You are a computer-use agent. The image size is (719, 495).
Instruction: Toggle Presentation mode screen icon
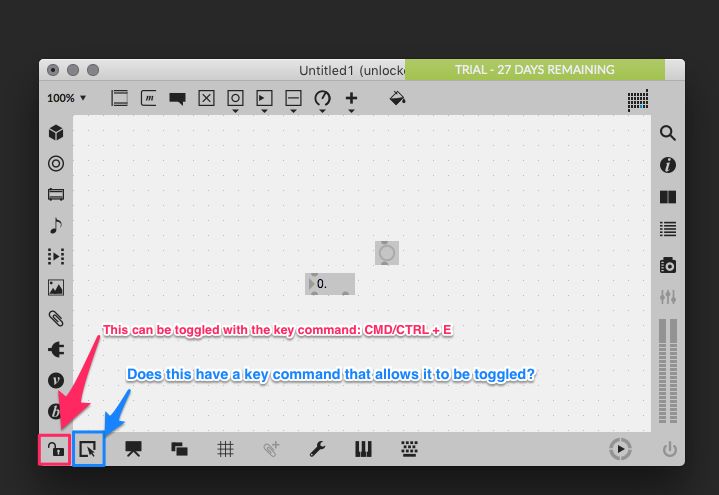(x=133, y=449)
